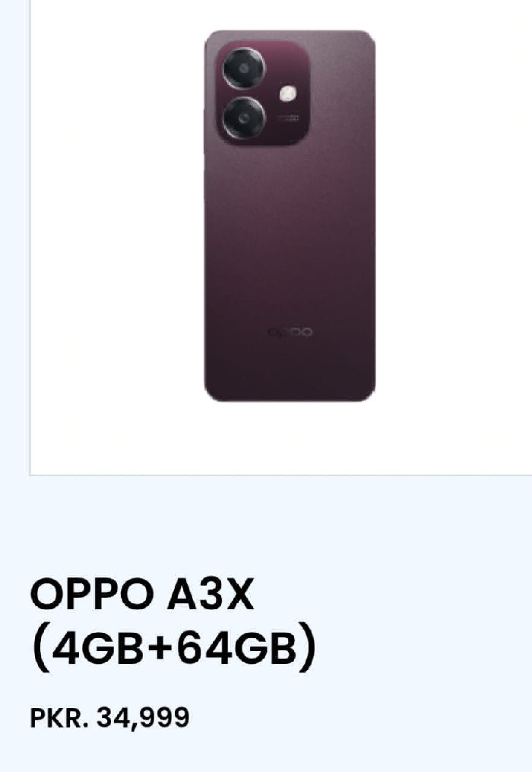Viewport: 532px width, 772px height.
Task: Click blank white area right of phone
Action: (x=454, y=216)
